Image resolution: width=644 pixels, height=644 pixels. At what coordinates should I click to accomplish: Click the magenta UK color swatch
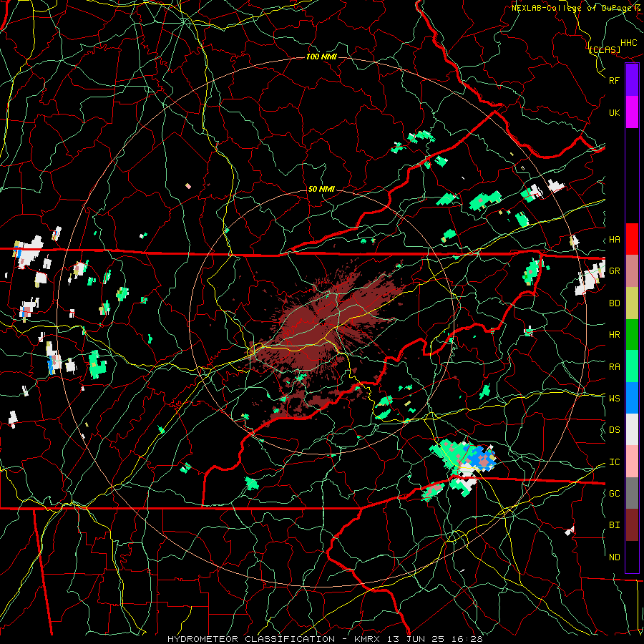click(x=632, y=112)
